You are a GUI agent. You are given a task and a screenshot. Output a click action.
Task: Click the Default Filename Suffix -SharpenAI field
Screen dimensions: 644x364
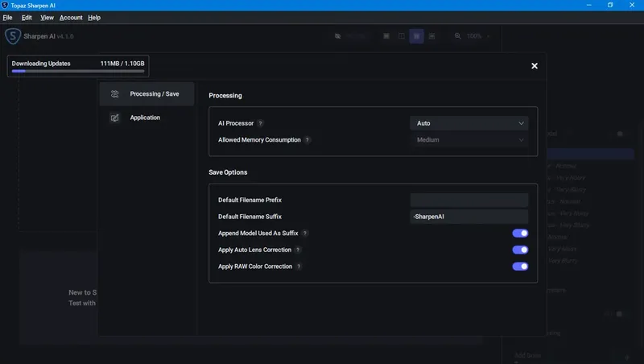pos(469,217)
